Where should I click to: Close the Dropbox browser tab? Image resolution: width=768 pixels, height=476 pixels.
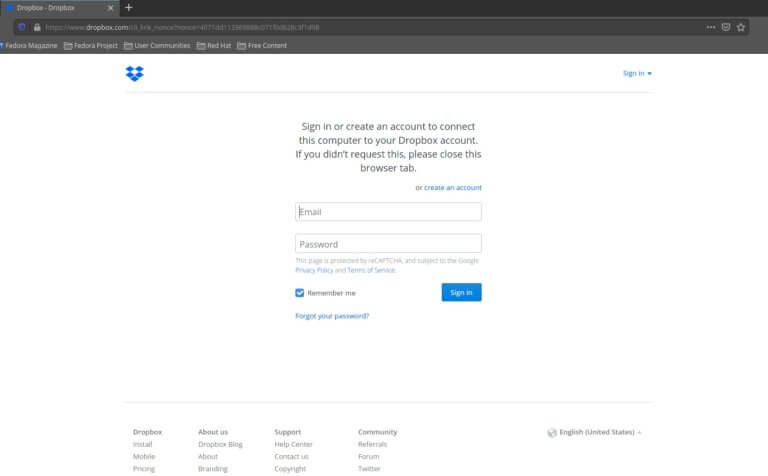point(111,8)
